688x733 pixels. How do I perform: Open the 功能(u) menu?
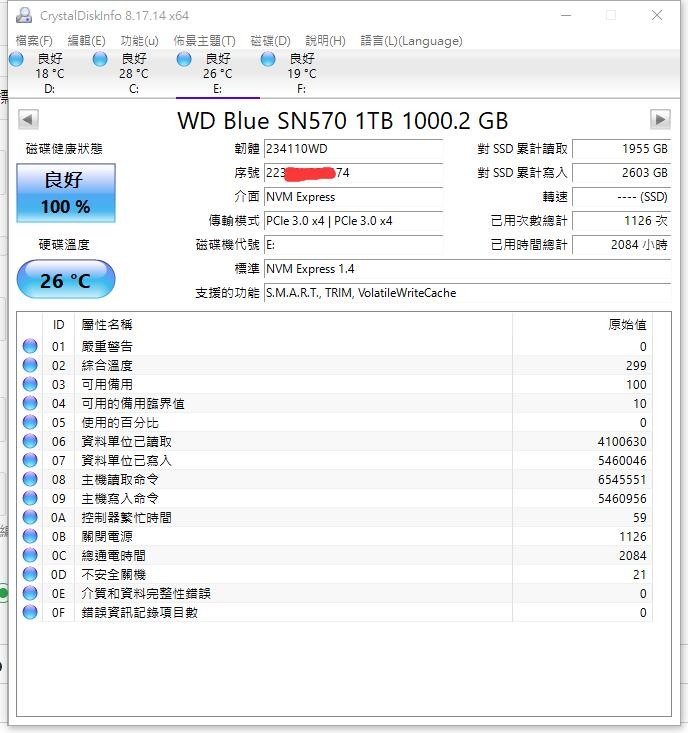tap(139, 41)
